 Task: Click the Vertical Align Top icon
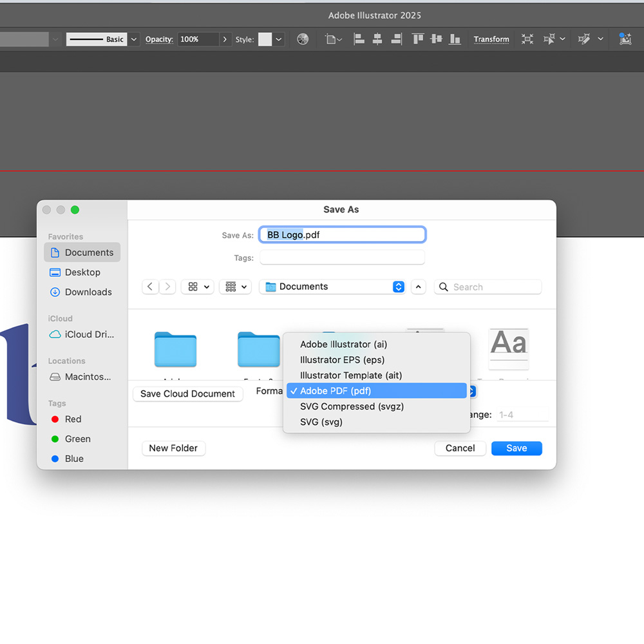(x=418, y=39)
